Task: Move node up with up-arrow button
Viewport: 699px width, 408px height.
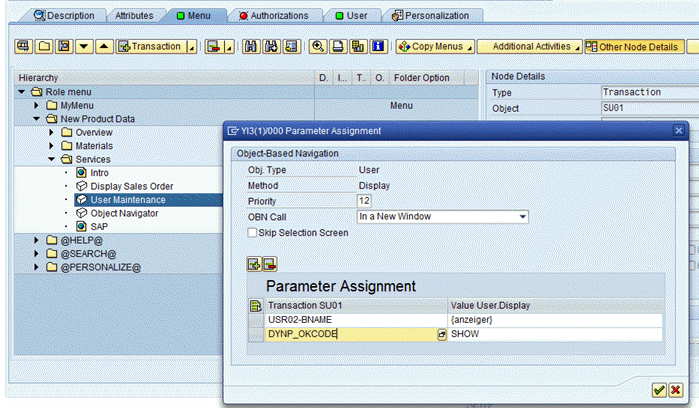Action: click(x=104, y=46)
